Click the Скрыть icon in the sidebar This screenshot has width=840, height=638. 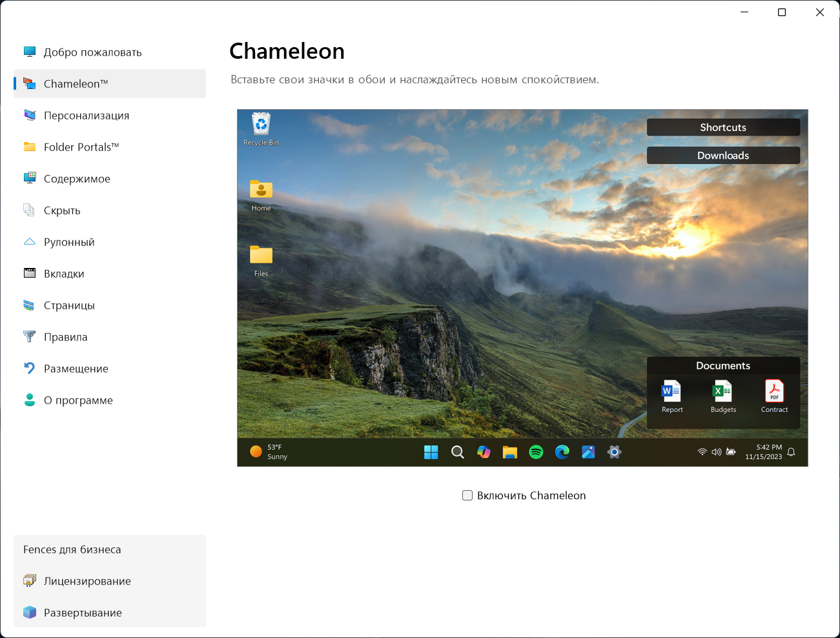pyautogui.click(x=30, y=210)
